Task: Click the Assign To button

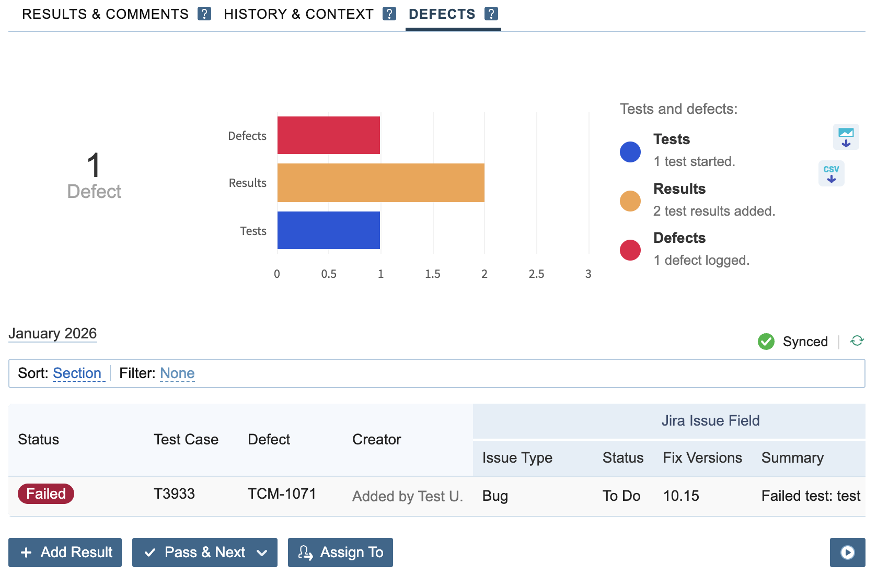Action: [x=340, y=552]
